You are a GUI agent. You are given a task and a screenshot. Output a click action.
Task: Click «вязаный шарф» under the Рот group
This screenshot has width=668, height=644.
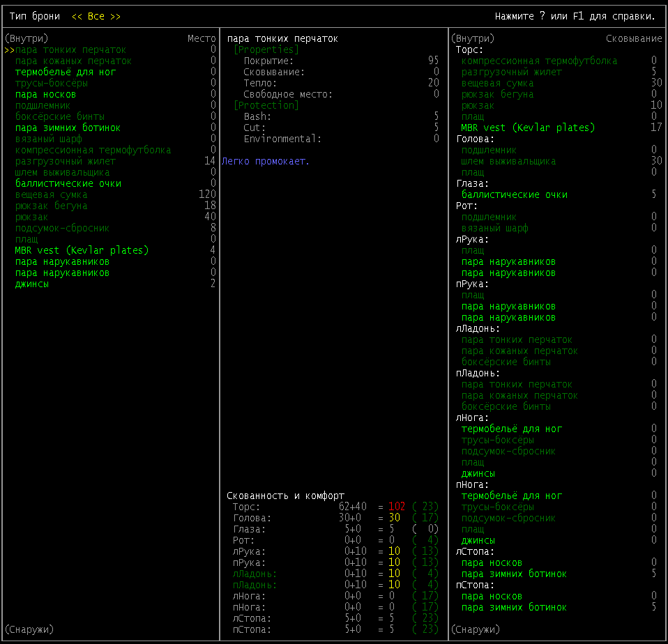point(494,228)
